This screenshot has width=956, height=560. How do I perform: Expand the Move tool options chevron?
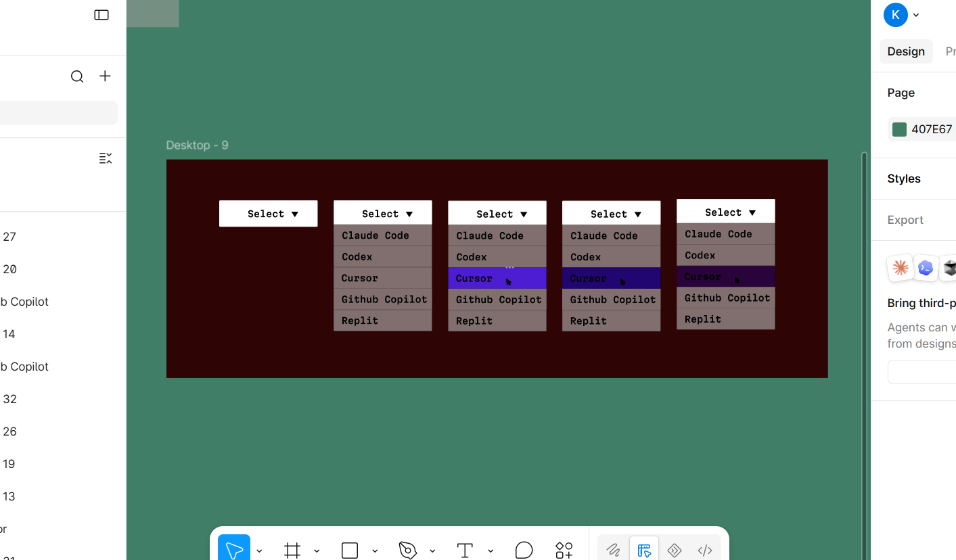tap(259, 551)
